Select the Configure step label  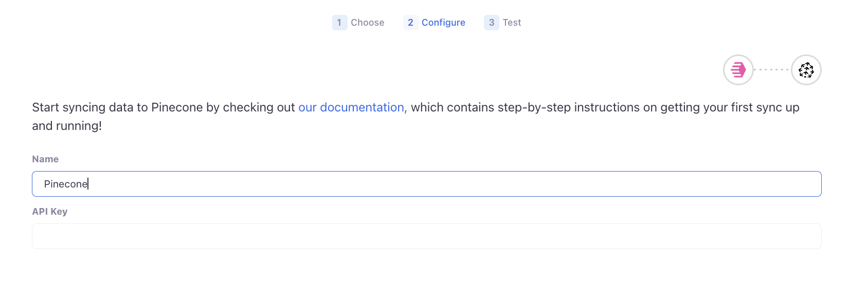point(443,23)
